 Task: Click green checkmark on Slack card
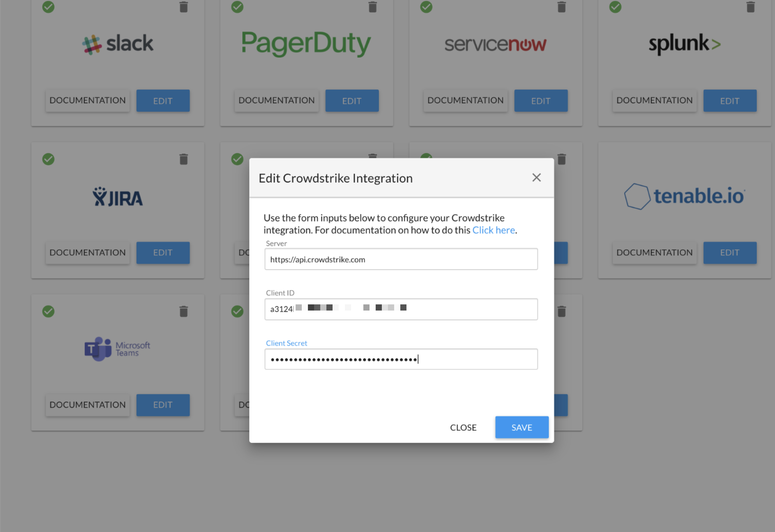(48, 7)
